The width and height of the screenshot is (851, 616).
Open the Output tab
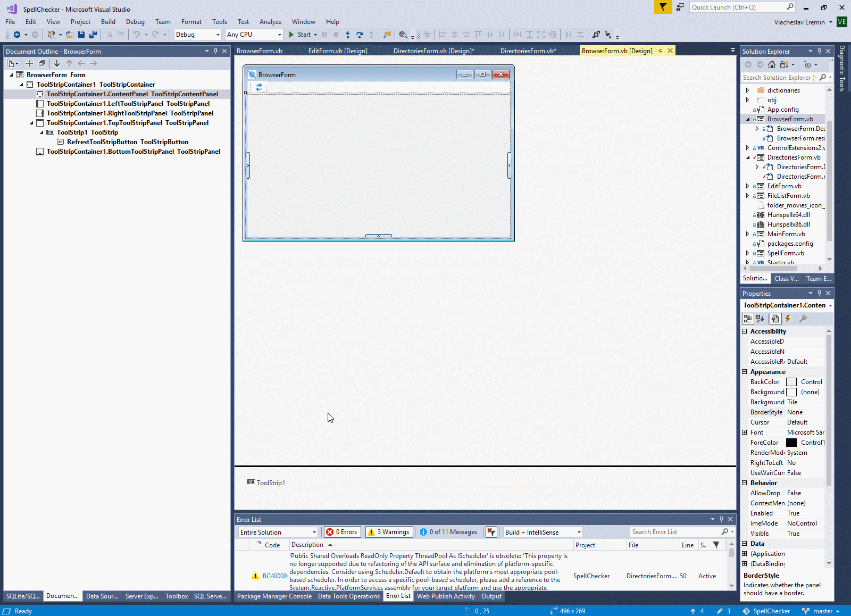click(x=491, y=596)
